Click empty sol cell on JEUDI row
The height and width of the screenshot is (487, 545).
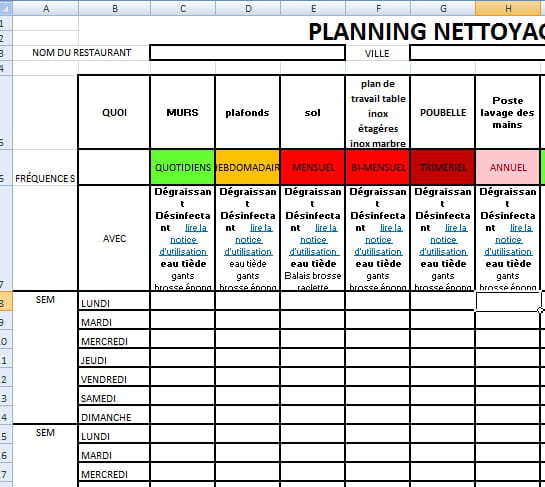point(312,358)
